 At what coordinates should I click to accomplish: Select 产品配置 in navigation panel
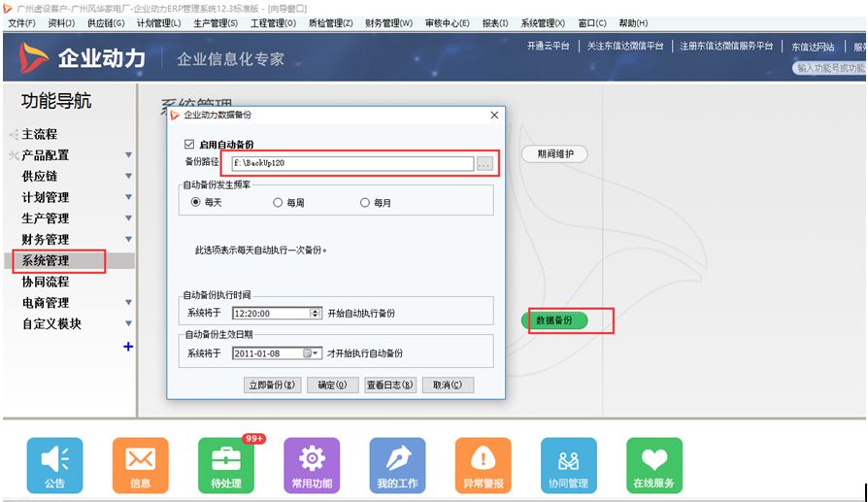pos(46,155)
